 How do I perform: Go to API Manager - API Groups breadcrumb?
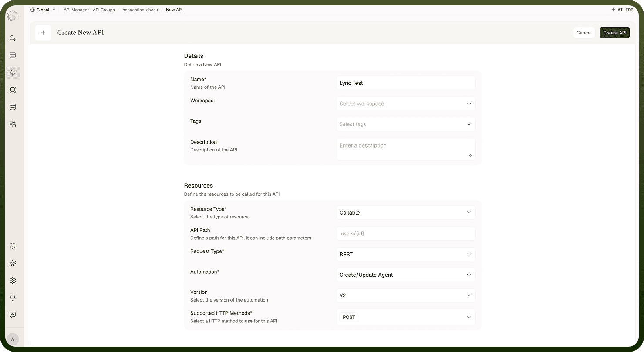pyautogui.click(x=89, y=10)
